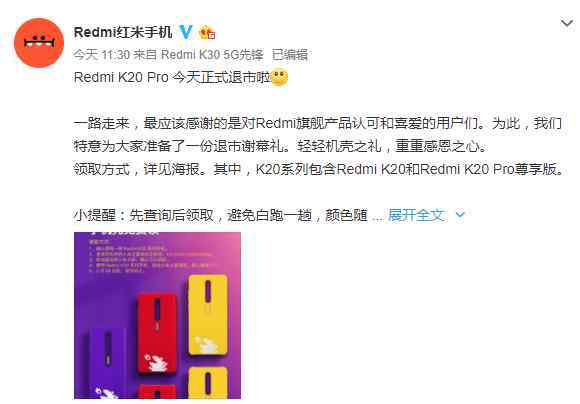Click the small arrow after 展开全文
The height and width of the screenshot is (404, 580).
(x=460, y=215)
